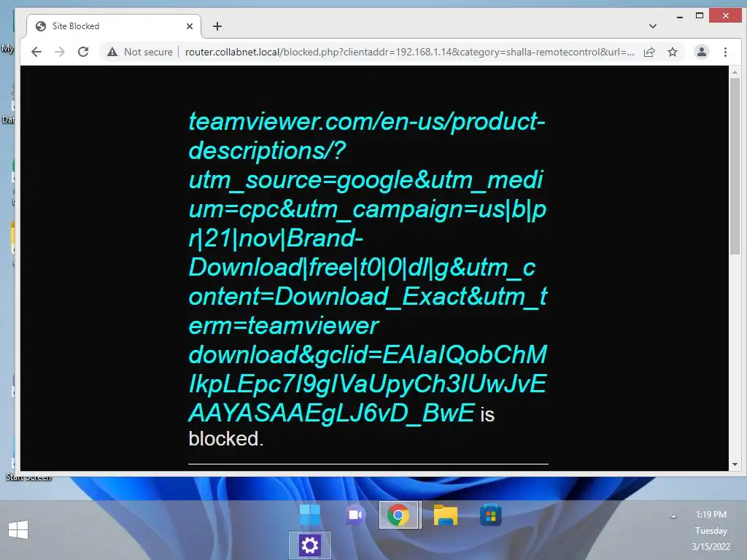Select the Site Blocked tab
747x560 pixels.
pyautogui.click(x=113, y=26)
